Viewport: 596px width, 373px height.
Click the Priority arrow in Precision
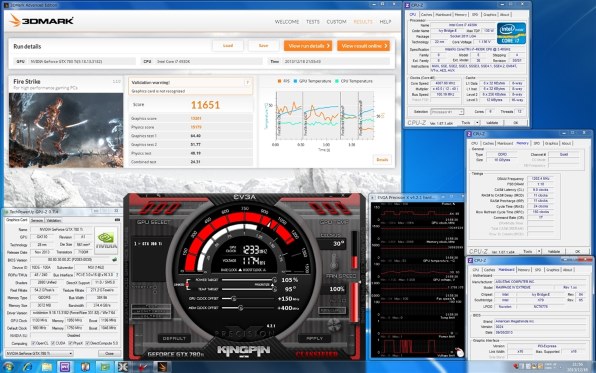click(x=272, y=284)
